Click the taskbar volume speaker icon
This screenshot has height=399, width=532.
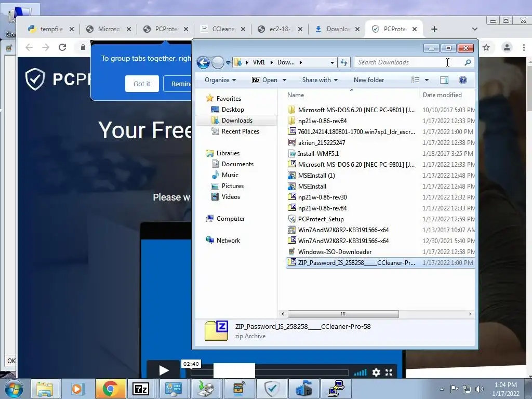(480, 389)
